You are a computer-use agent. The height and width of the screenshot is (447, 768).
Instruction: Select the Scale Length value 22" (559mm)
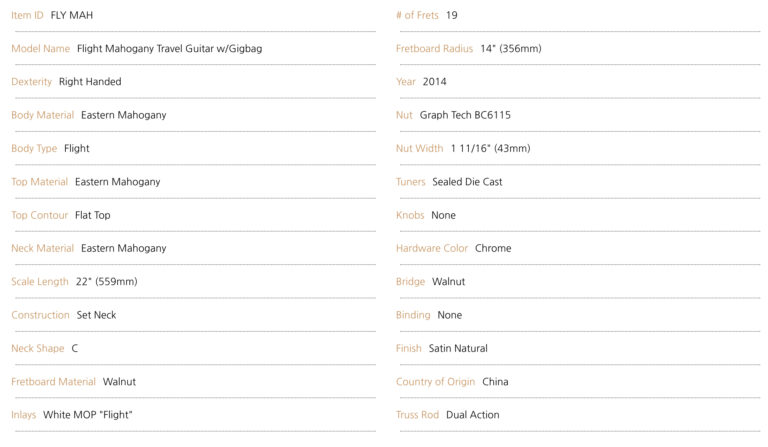tap(106, 282)
